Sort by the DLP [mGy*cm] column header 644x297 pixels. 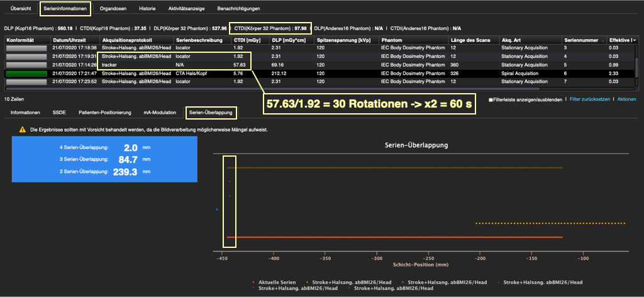coord(292,40)
